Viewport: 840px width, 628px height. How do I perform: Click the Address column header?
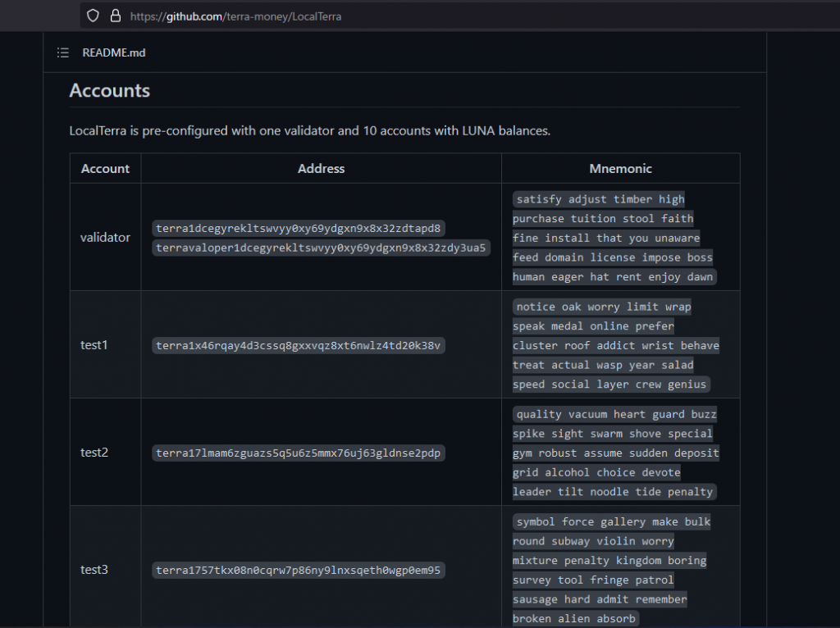pyautogui.click(x=321, y=168)
